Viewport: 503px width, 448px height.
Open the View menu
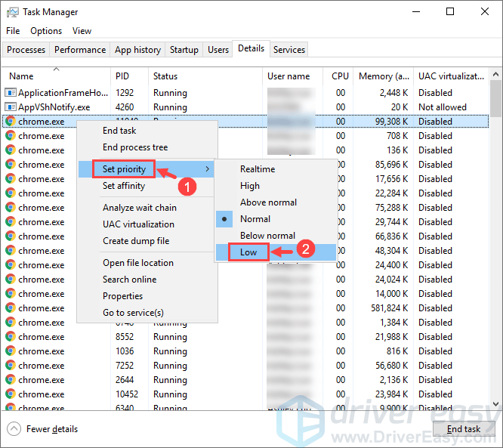point(82,31)
